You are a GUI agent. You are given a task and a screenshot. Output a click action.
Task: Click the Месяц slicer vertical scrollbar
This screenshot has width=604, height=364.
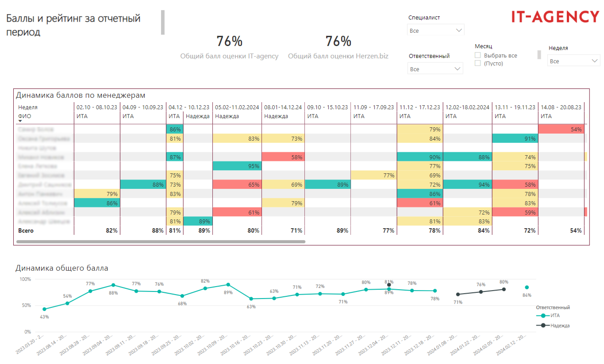point(539,55)
